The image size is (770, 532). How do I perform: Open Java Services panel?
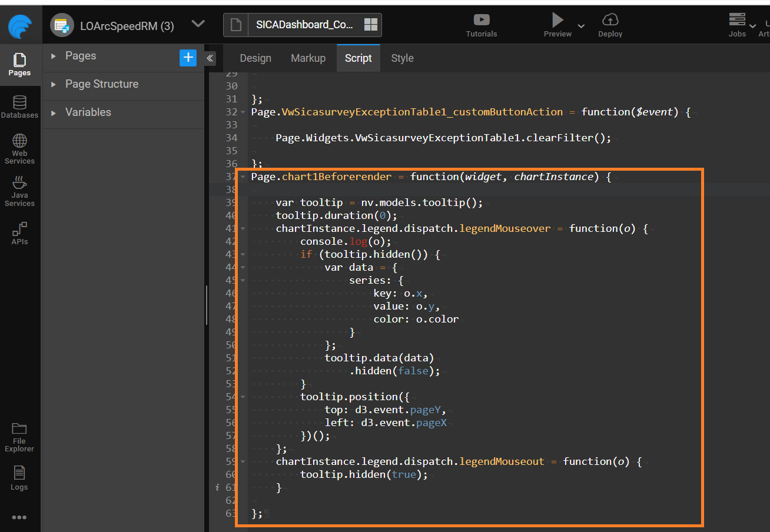coord(19,191)
